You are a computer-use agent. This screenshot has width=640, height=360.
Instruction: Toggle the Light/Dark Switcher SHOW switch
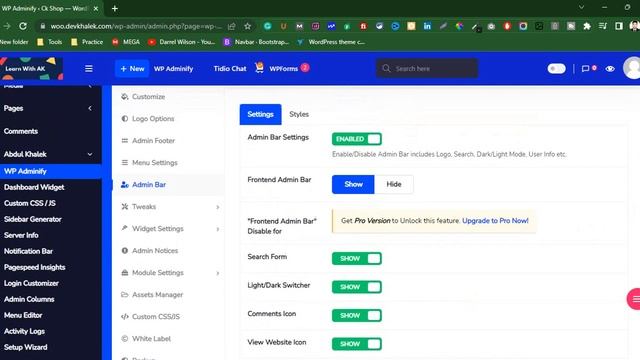point(357,287)
